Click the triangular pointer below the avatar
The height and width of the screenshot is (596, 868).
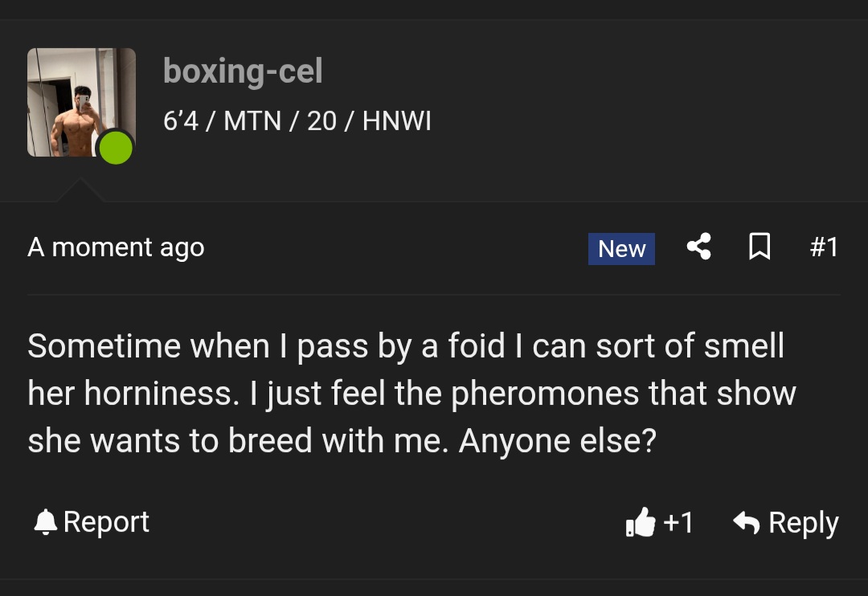pos(79,191)
